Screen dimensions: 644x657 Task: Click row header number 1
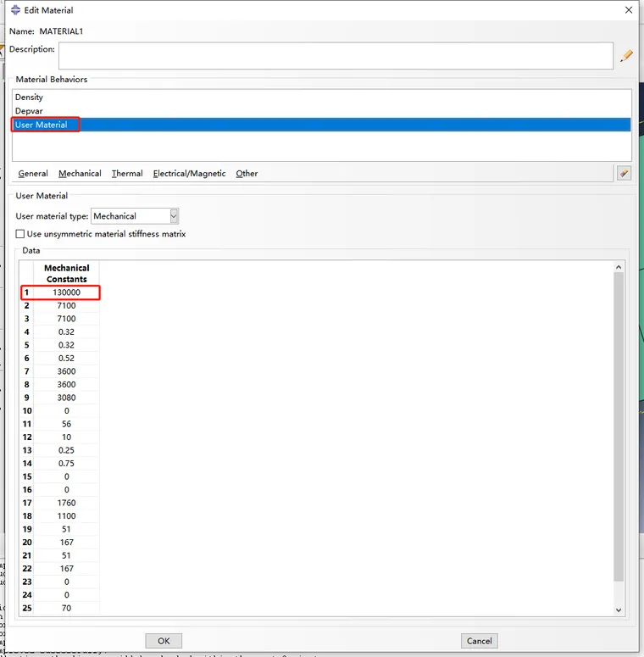27,292
